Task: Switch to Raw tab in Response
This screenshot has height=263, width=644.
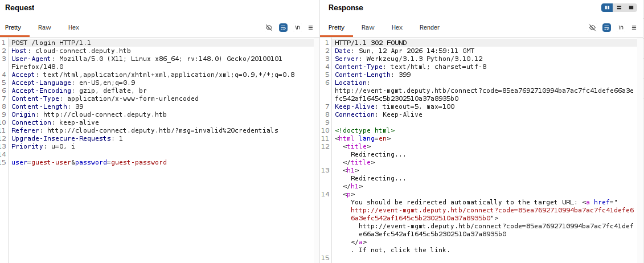Action: click(368, 27)
